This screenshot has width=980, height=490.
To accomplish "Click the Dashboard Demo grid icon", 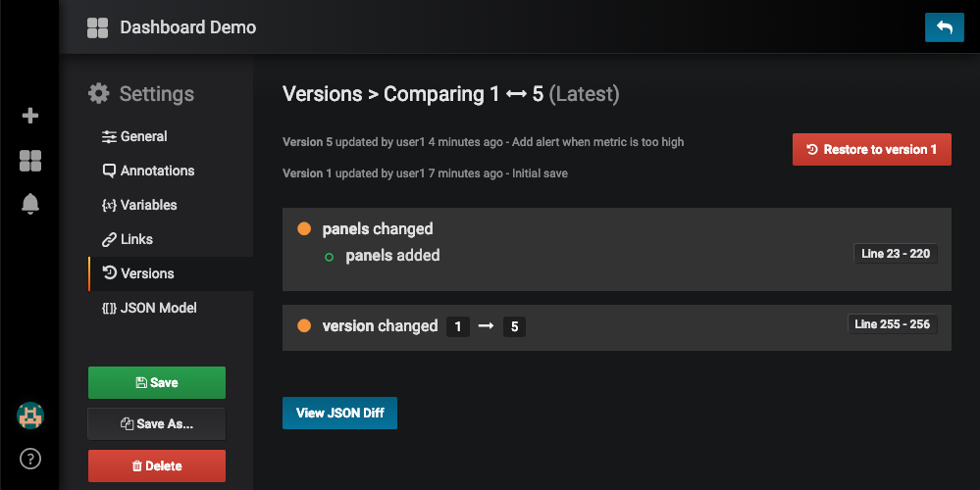I will pyautogui.click(x=97, y=27).
